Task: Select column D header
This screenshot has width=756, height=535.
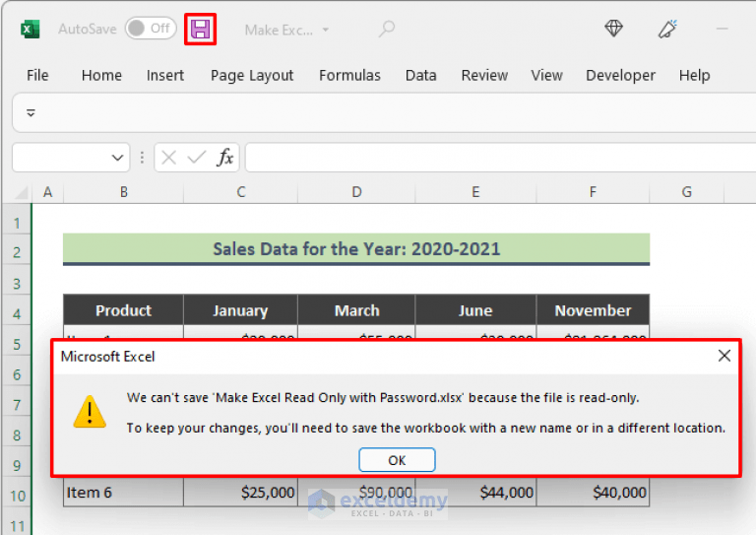Action: [356, 192]
